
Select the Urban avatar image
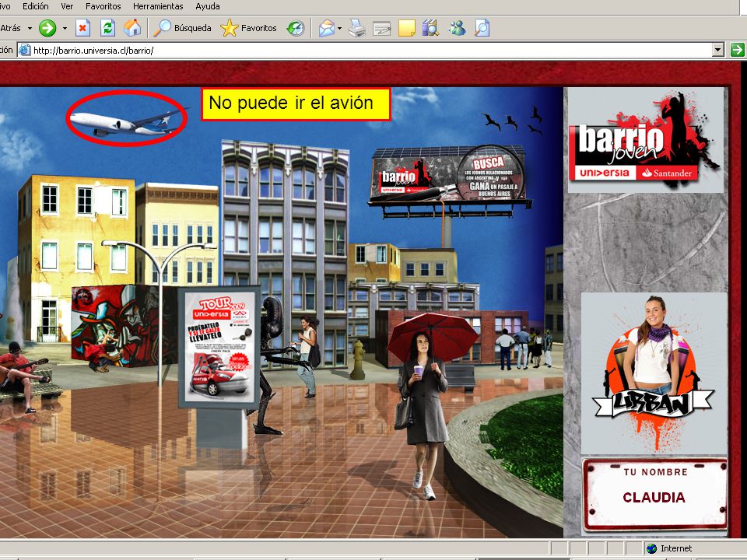pyautogui.click(x=654, y=373)
